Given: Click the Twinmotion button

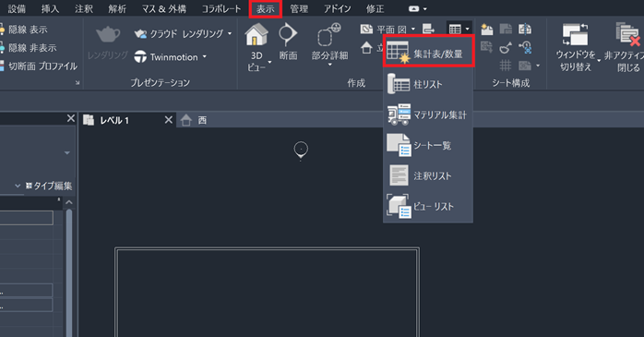Looking at the screenshot, I should tap(166, 56).
